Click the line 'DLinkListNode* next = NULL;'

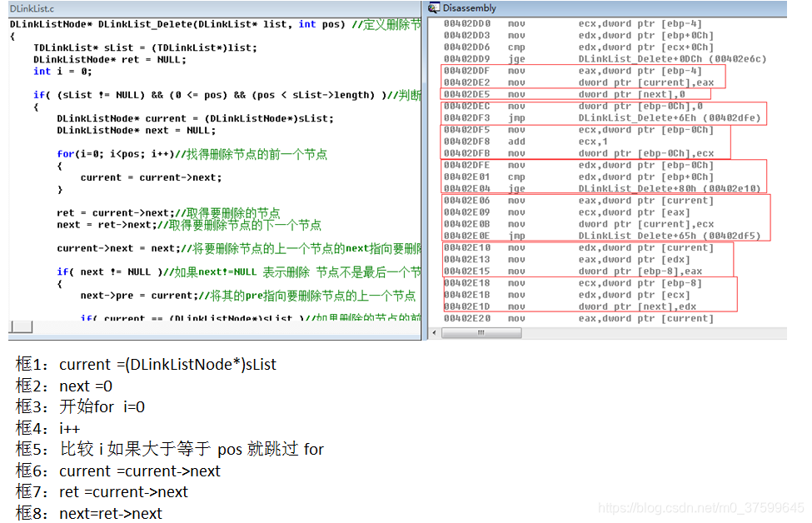tap(137, 131)
